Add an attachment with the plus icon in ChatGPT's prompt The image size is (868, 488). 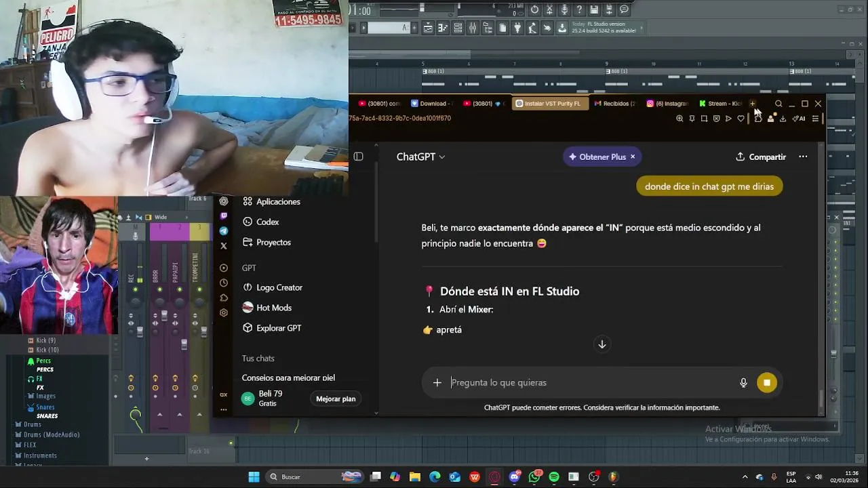[437, 383]
